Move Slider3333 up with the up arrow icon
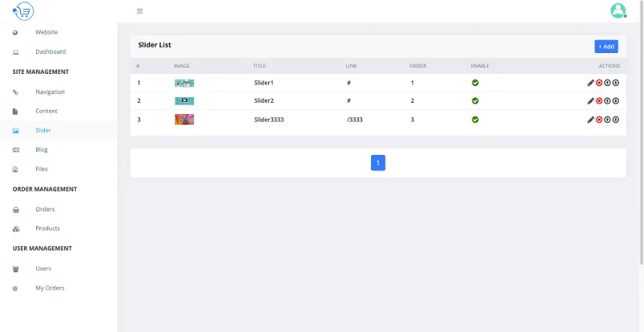Viewport: 644px width, 332px height. (608, 120)
